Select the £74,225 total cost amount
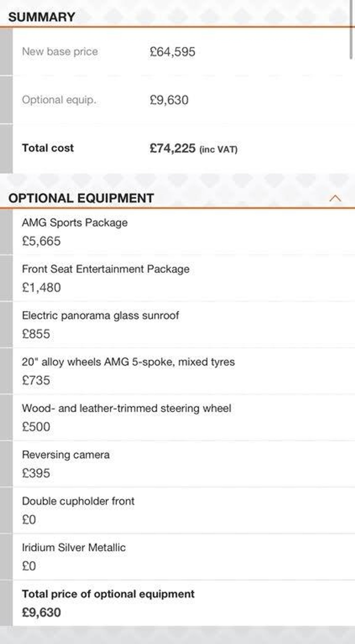Image resolution: width=355 pixels, height=644 pixels. click(172, 148)
